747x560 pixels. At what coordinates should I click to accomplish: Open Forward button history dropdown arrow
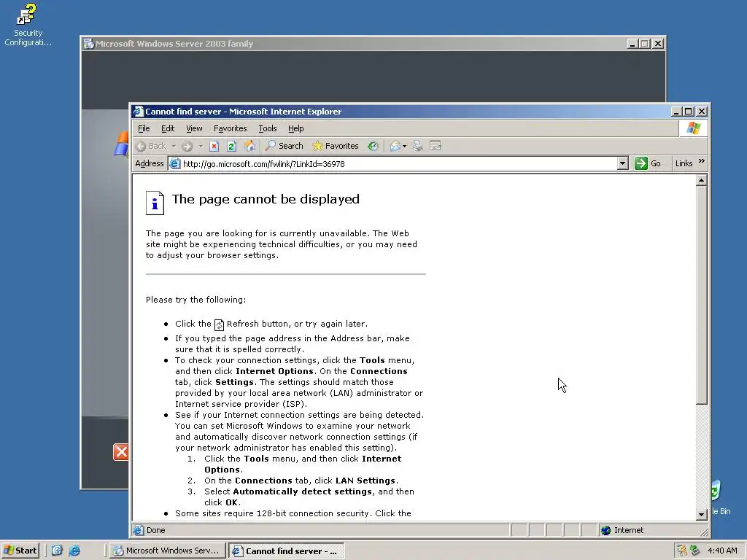click(x=201, y=146)
